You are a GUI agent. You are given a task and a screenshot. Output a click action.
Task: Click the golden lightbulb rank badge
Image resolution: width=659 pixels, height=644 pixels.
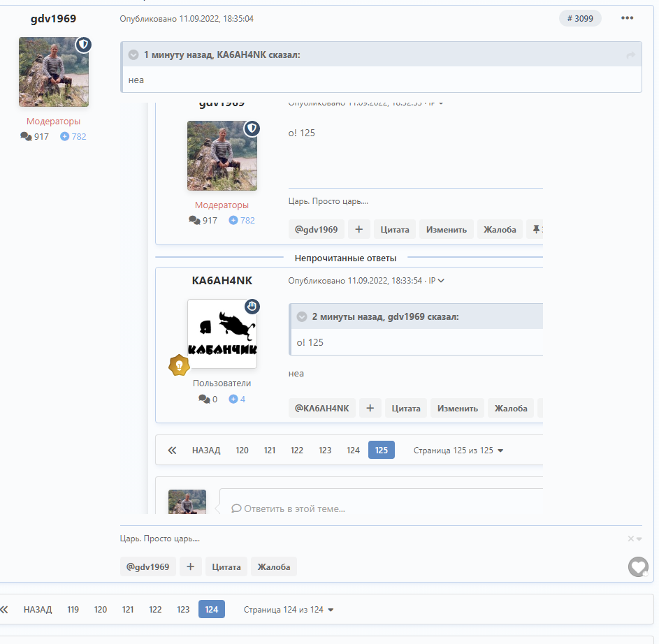point(179,365)
